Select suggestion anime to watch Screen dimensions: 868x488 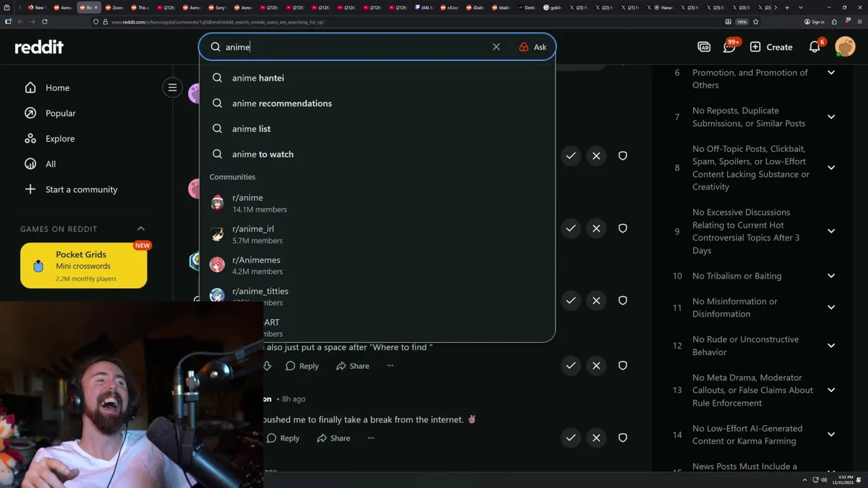[377, 154]
